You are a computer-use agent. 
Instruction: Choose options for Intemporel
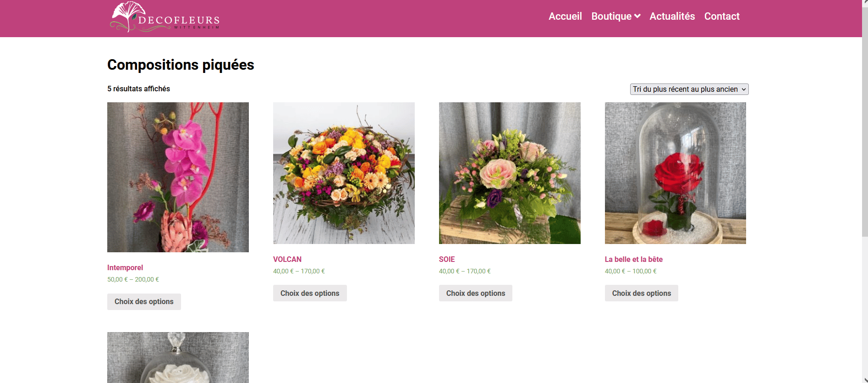(x=144, y=301)
